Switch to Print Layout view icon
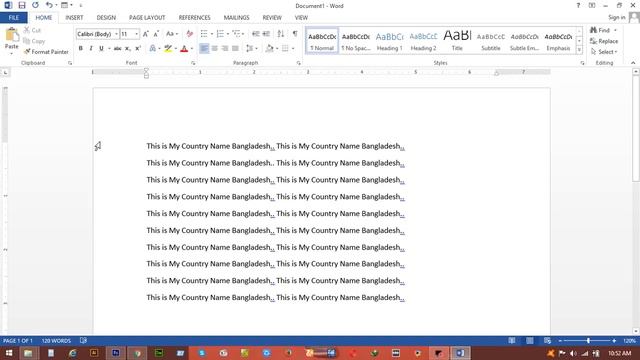 [529, 340]
